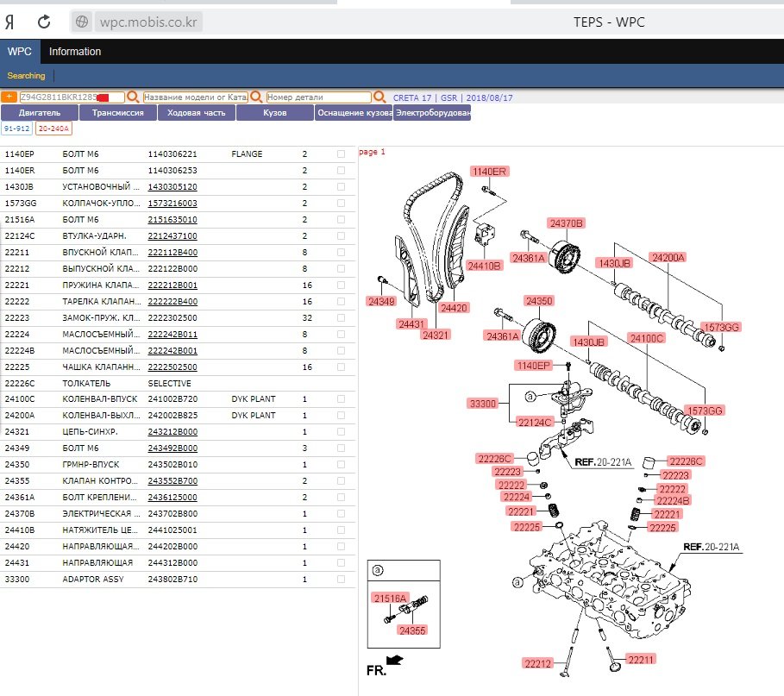Select the ADAPTOR ASSY row text
This screenshot has height=696, width=784.
93,579
